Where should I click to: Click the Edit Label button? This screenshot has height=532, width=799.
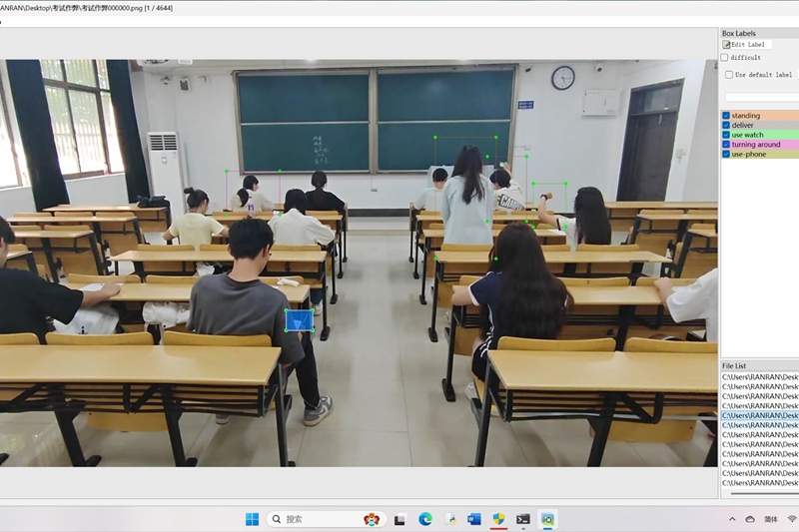pyautogui.click(x=746, y=45)
